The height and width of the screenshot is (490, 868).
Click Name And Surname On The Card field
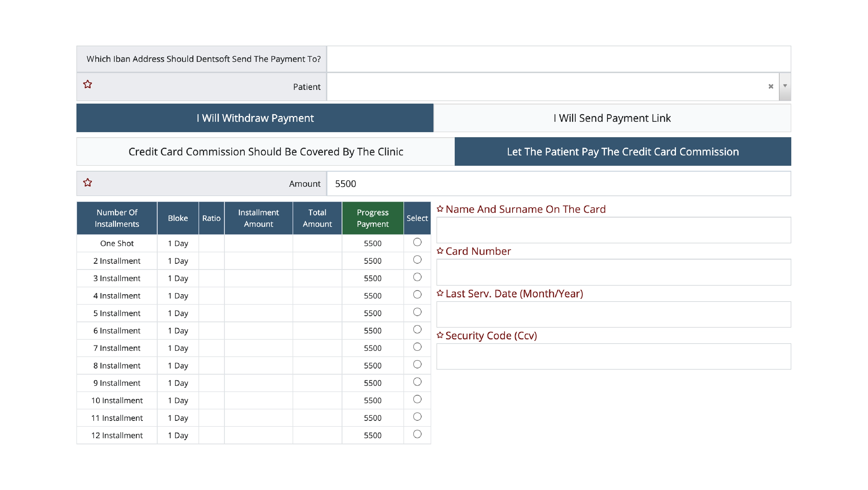613,230
